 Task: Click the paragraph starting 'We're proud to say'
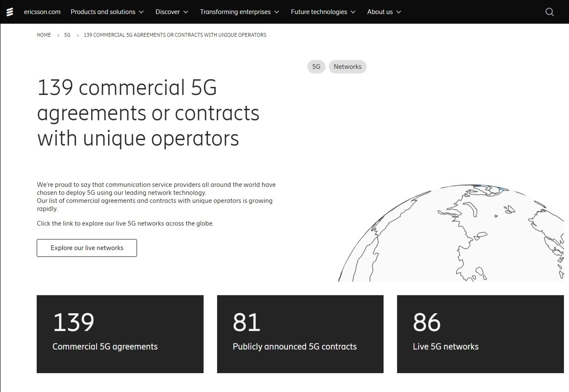coord(156,196)
